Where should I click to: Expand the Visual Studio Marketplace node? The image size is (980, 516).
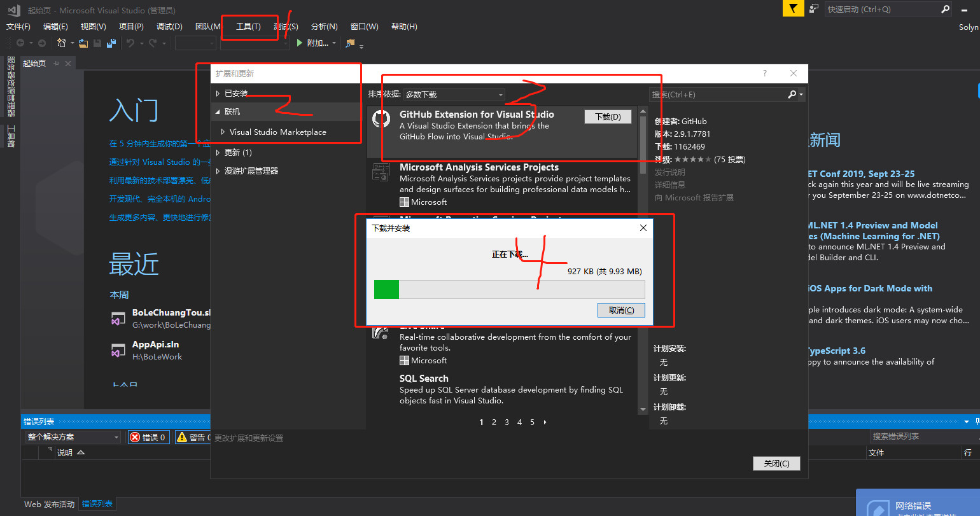pos(223,132)
